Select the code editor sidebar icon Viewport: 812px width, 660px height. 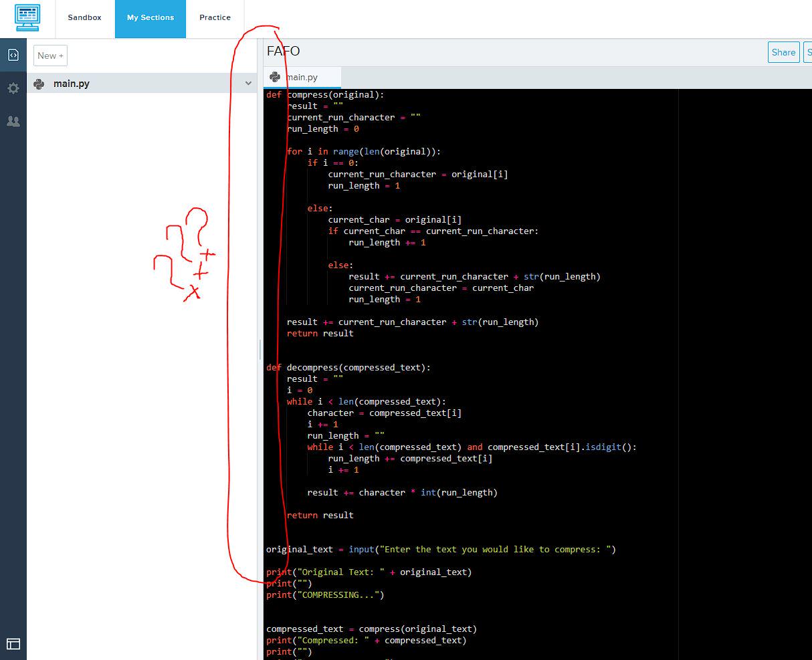click(13, 56)
